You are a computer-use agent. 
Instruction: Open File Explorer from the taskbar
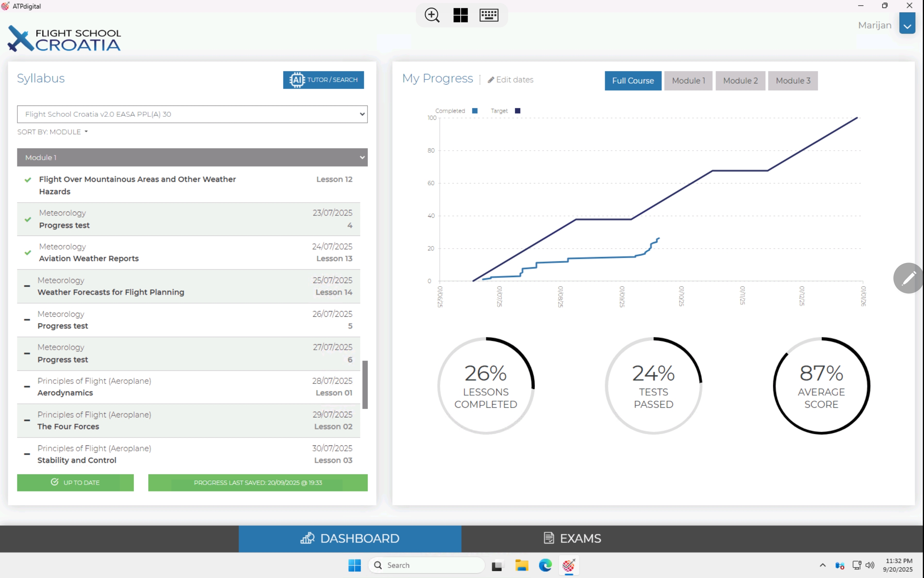pos(521,565)
